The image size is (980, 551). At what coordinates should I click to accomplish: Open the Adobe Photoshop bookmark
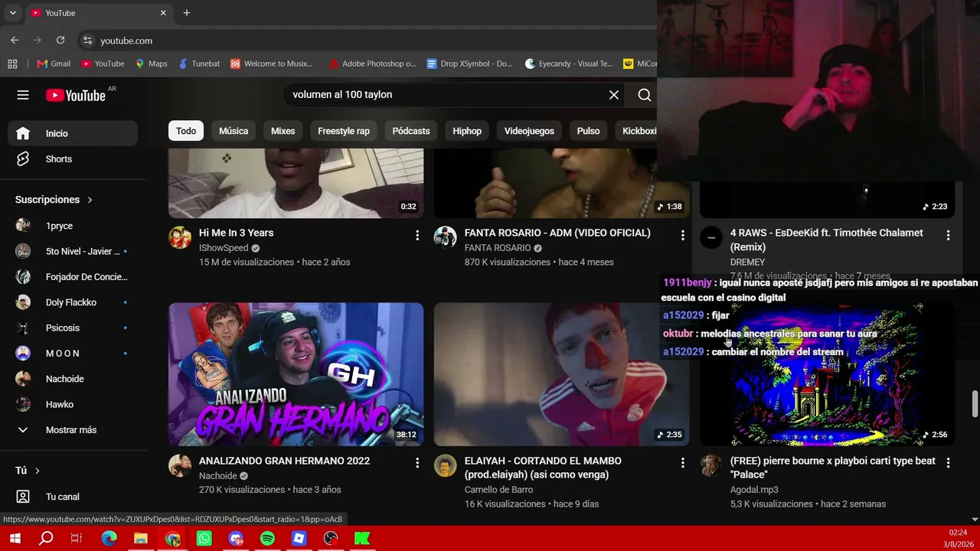[372, 64]
